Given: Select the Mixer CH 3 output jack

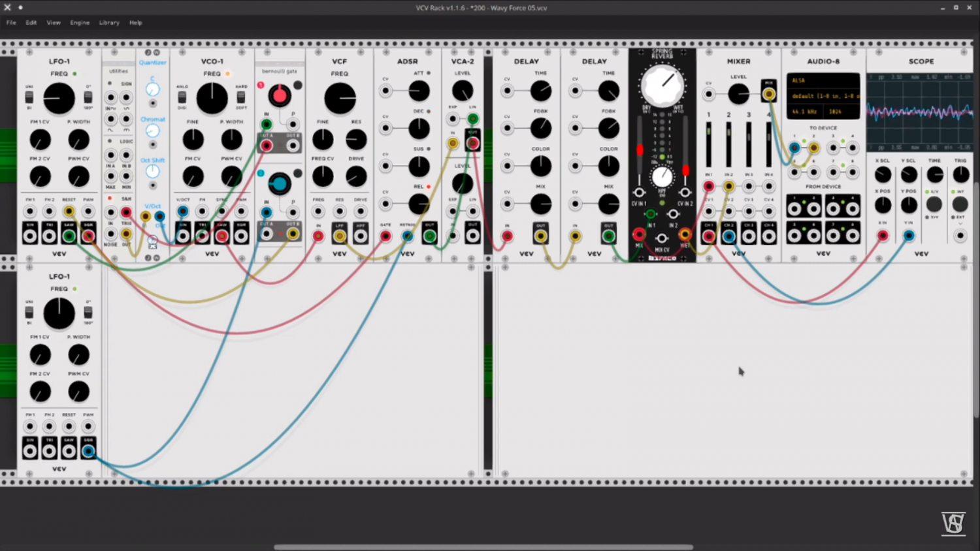Looking at the screenshot, I should click(749, 236).
